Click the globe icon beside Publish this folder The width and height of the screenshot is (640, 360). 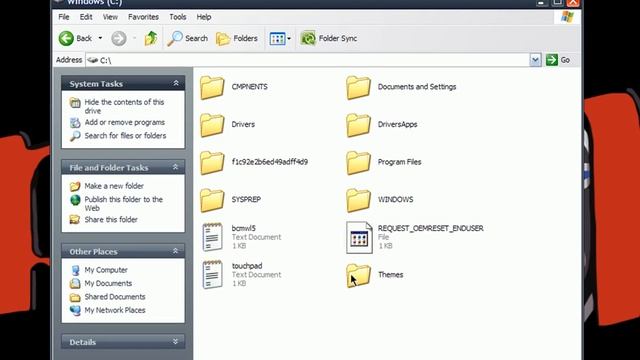click(75, 200)
